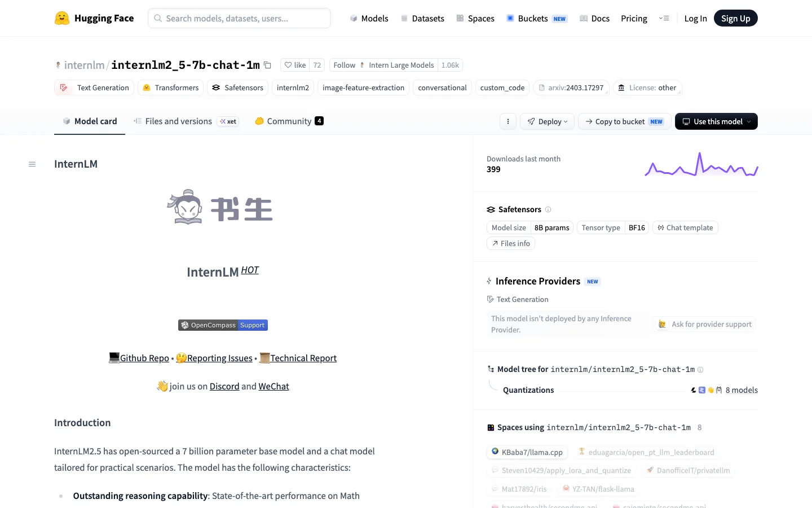The width and height of the screenshot is (812, 508).
Task: Click the Model tree info icon
Action: coord(700,370)
